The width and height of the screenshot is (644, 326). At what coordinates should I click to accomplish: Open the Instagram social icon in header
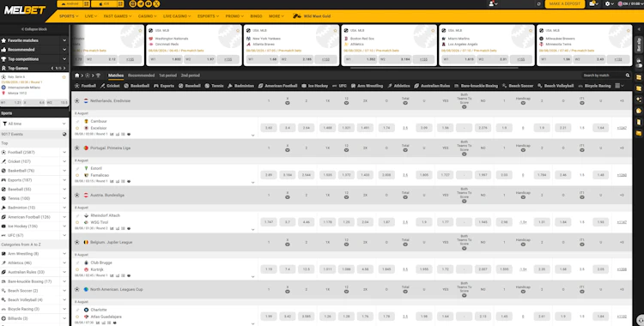(x=132, y=3)
